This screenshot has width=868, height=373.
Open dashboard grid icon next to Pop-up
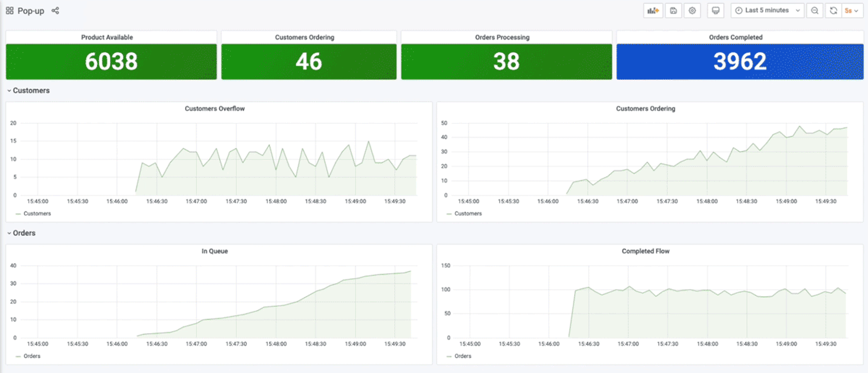pyautogui.click(x=10, y=11)
